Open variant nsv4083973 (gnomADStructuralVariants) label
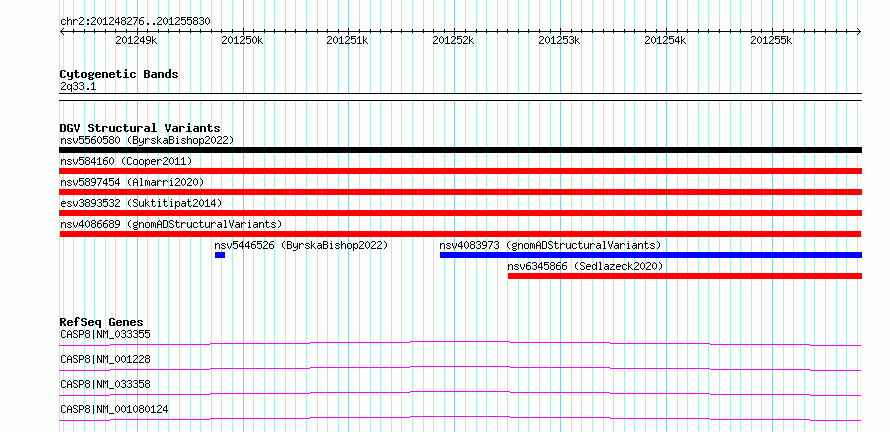 551,245
